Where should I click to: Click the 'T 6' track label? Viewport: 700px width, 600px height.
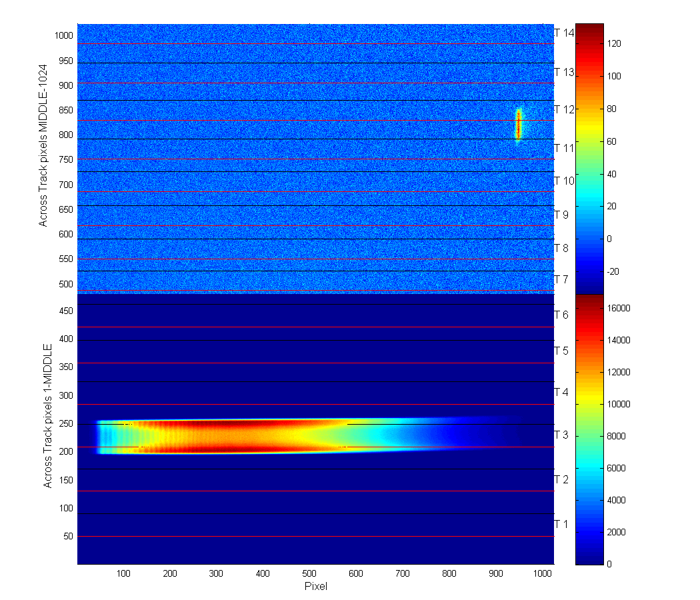pyautogui.click(x=561, y=315)
